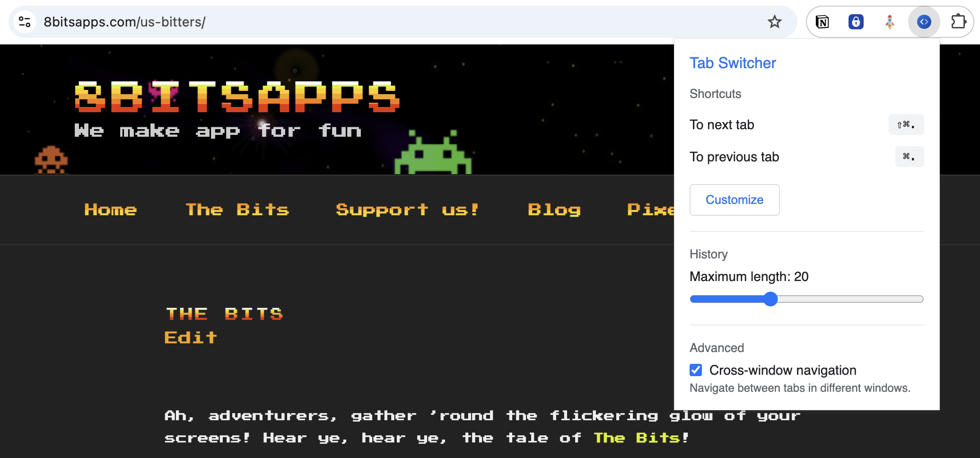Go to The Bits navigation item
980x458 pixels.
click(237, 210)
